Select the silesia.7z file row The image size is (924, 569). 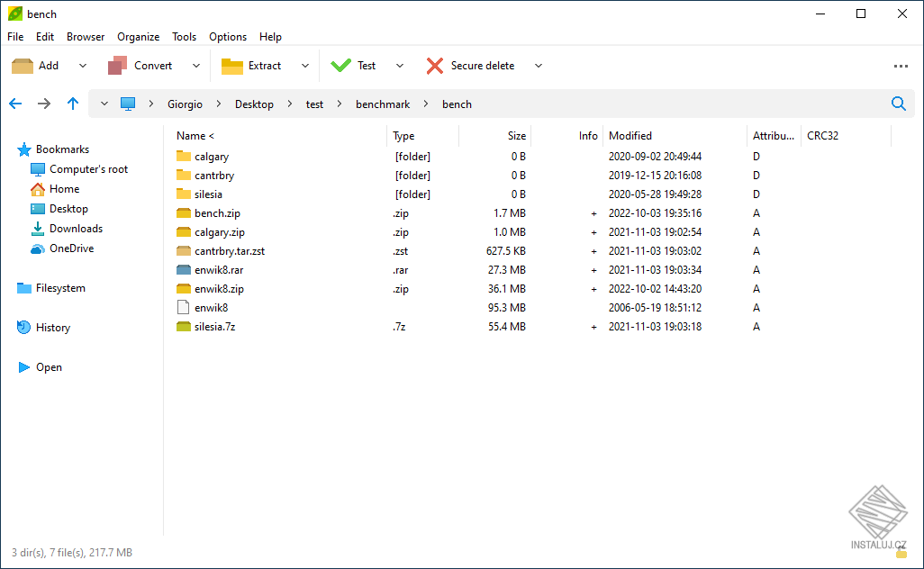(214, 327)
